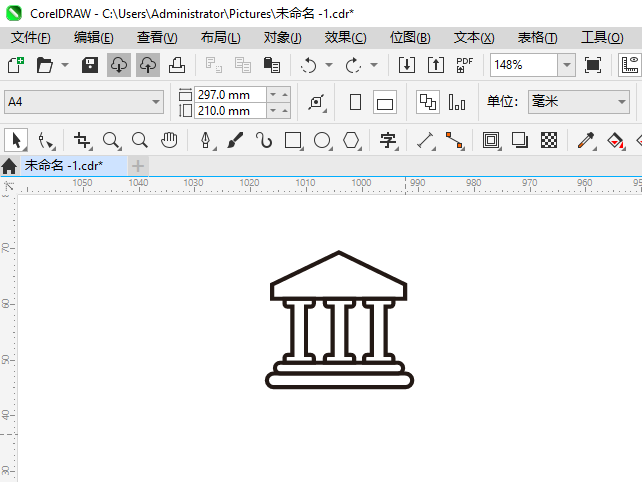Select the Pick arrow tool
Image resolution: width=642 pixels, height=482 pixels.
(16, 140)
